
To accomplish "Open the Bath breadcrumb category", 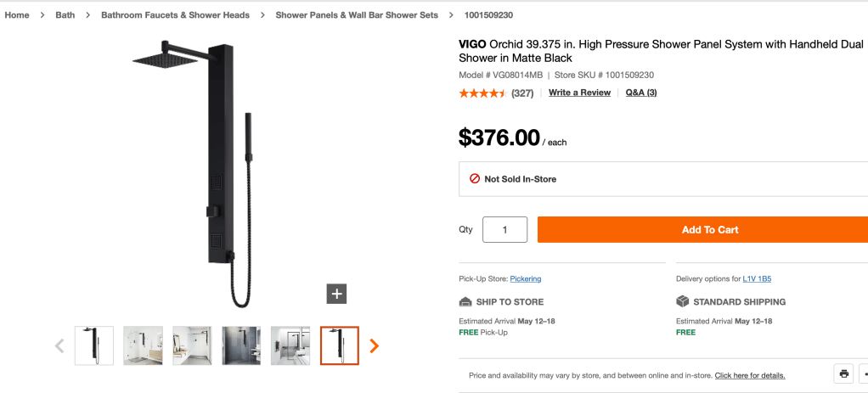I will pos(65,15).
